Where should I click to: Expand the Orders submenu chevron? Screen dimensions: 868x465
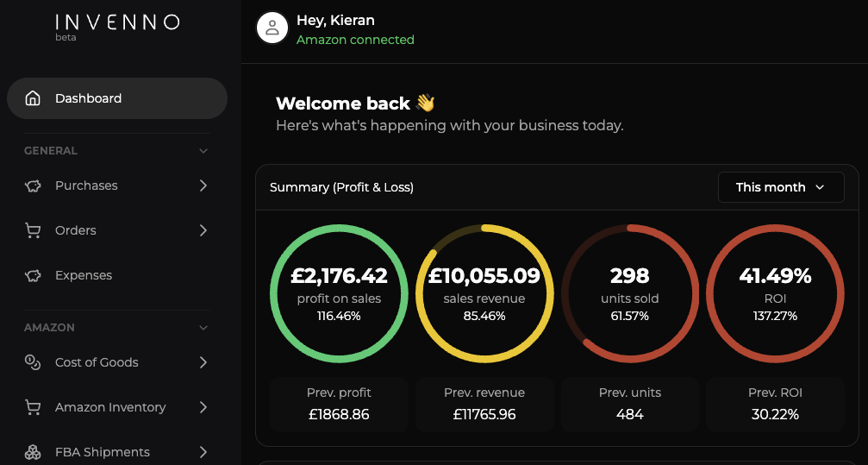203,230
